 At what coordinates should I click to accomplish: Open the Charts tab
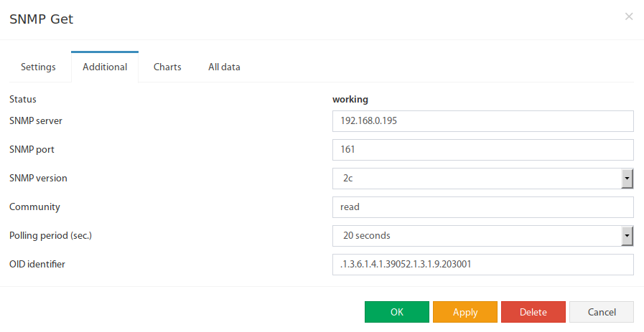click(x=167, y=67)
